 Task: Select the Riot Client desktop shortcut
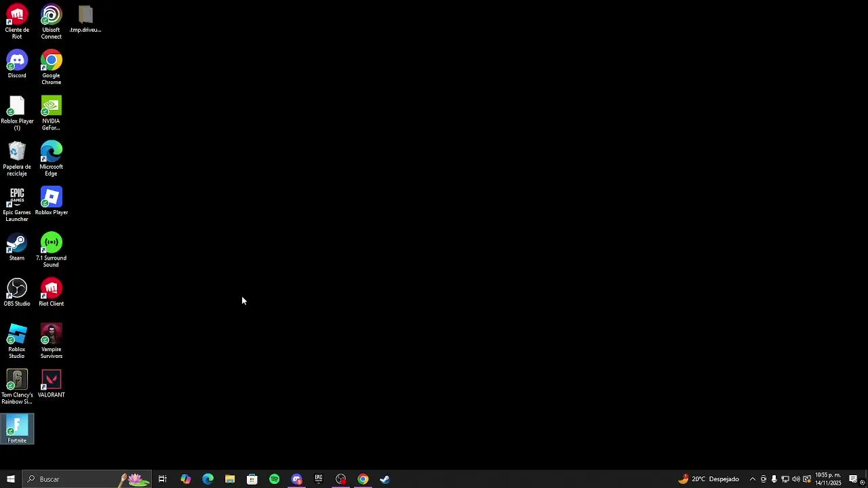click(51, 292)
